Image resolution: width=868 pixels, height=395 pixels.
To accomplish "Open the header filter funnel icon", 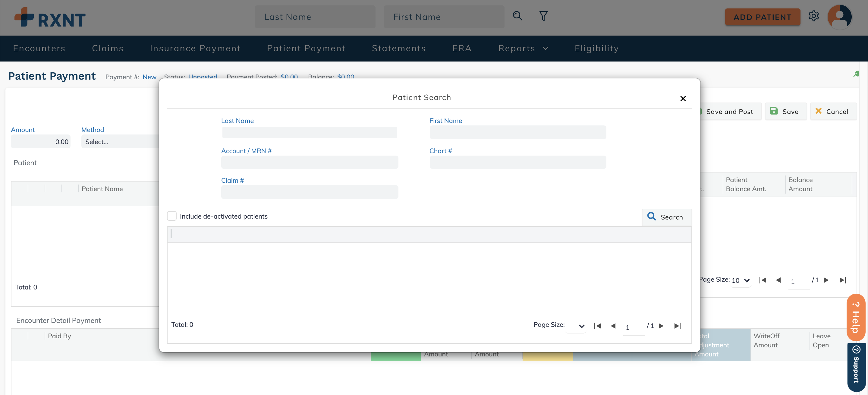I will click(x=543, y=16).
